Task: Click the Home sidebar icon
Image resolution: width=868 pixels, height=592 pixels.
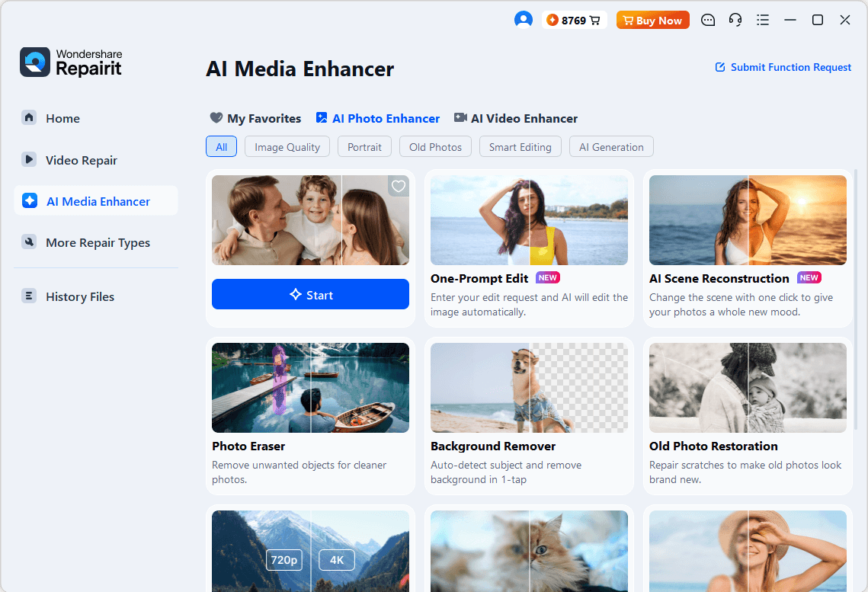Action: click(x=29, y=118)
